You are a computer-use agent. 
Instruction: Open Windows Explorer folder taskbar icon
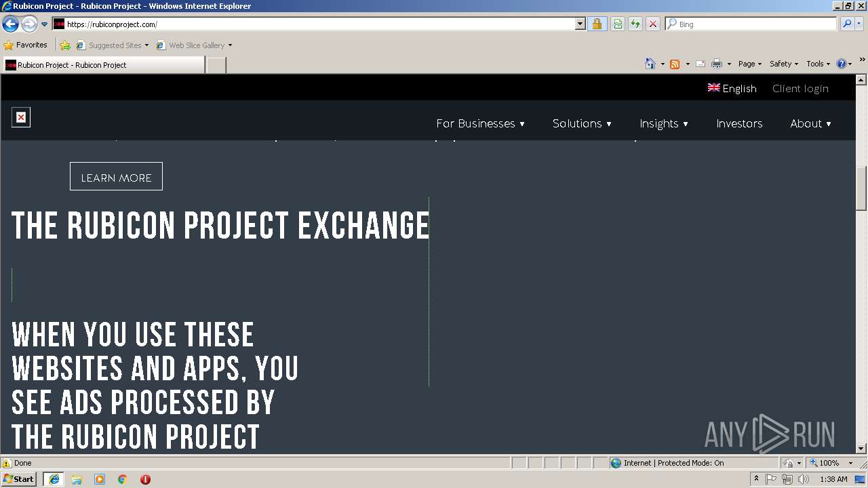[x=77, y=479]
